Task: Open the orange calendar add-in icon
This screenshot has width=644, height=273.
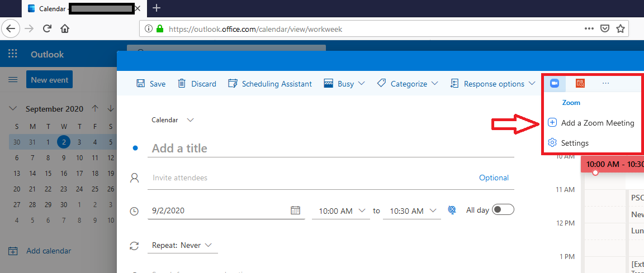Action: point(580,83)
